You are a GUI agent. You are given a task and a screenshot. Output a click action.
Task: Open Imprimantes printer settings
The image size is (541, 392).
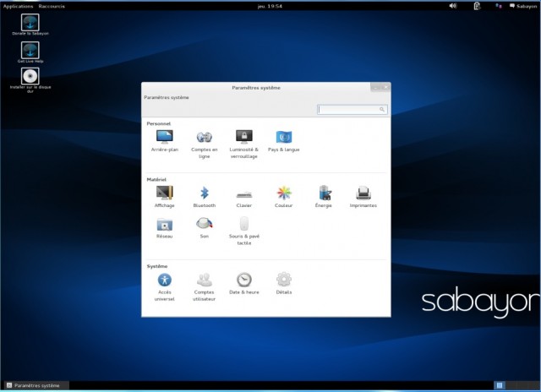[x=363, y=197]
